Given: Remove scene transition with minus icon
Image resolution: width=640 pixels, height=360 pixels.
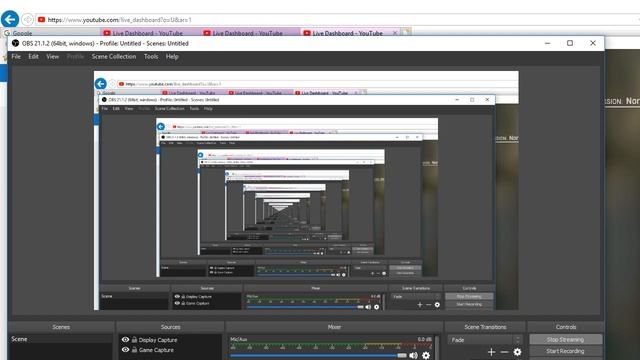Looking at the screenshot, I should click(x=504, y=352).
